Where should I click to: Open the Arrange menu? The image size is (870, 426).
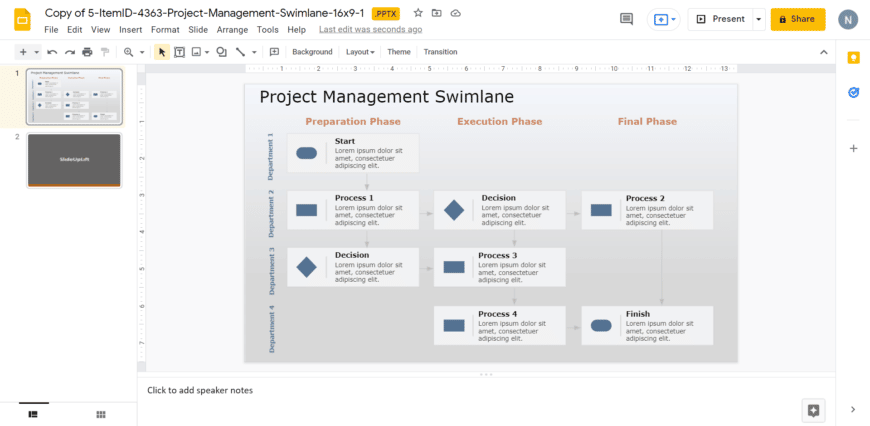pyautogui.click(x=232, y=29)
